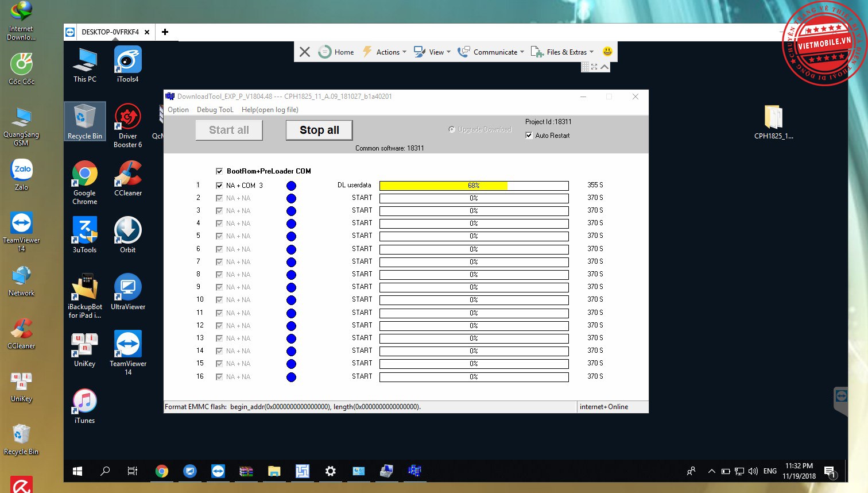The height and width of the screenshot is (493, 868).
Task: Open Orbit downloader shortcut
Action: coord(127,235)
